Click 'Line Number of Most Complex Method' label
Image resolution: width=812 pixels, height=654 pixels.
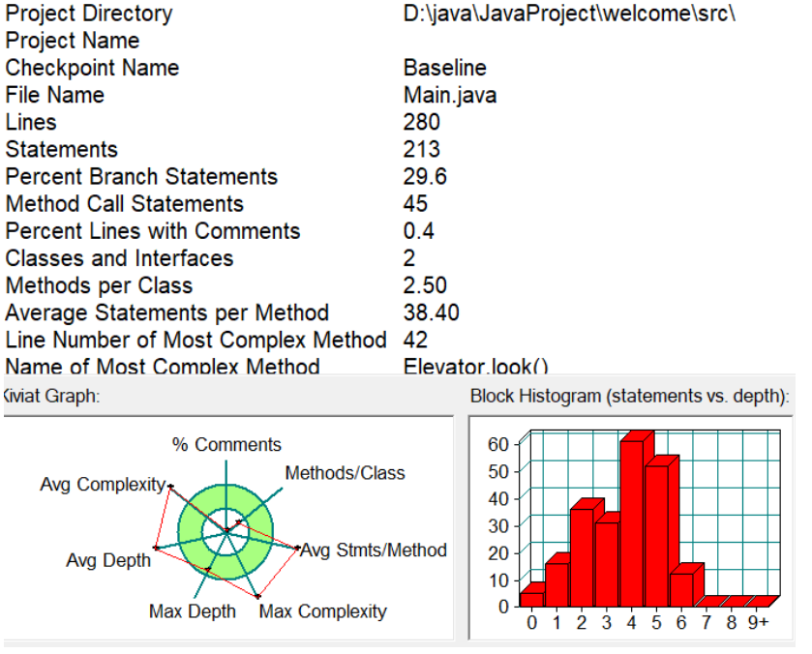(x=195, y=341)
